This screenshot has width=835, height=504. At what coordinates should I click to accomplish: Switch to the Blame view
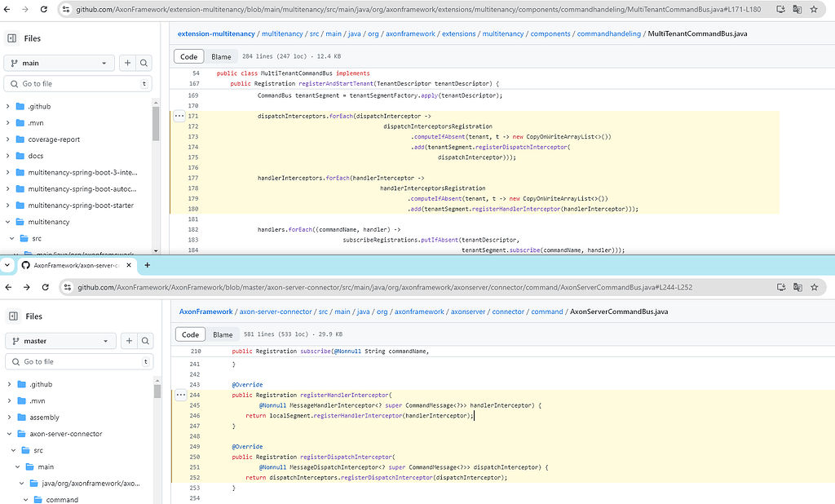[x=221, y=56]
